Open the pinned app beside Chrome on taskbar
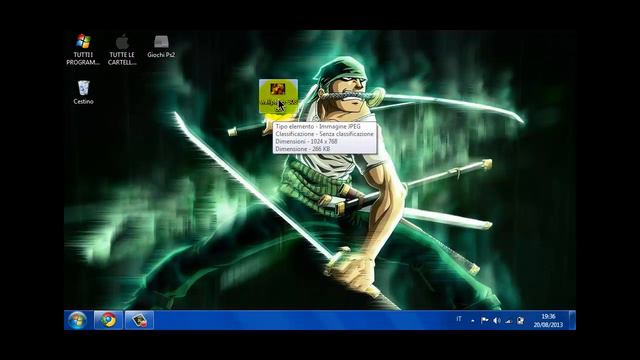Screen dimensions: 640x360 [x=139, y=320]
